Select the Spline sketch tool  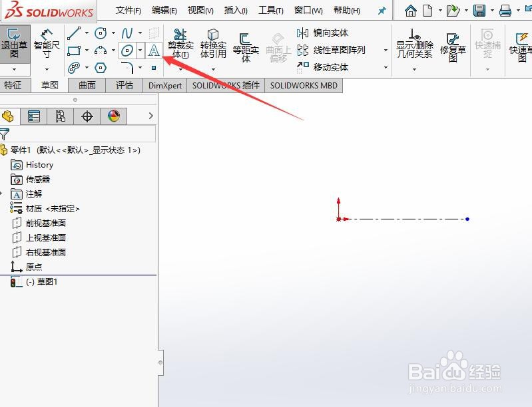tap(127, 33)
